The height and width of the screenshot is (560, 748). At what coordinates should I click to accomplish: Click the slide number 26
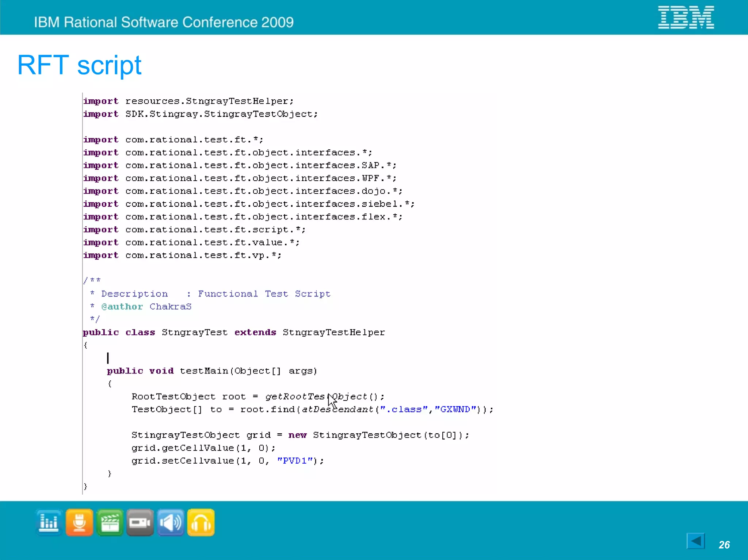tap(724, 545)
